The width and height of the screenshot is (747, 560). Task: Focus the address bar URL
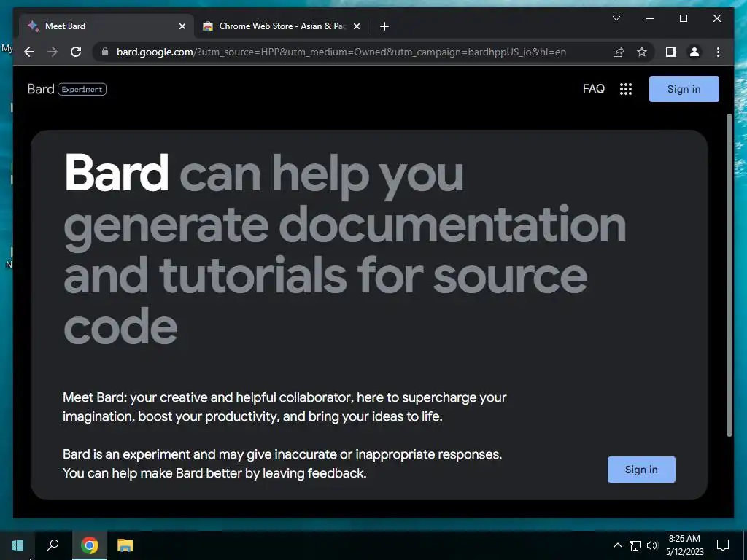pos(341,52)
